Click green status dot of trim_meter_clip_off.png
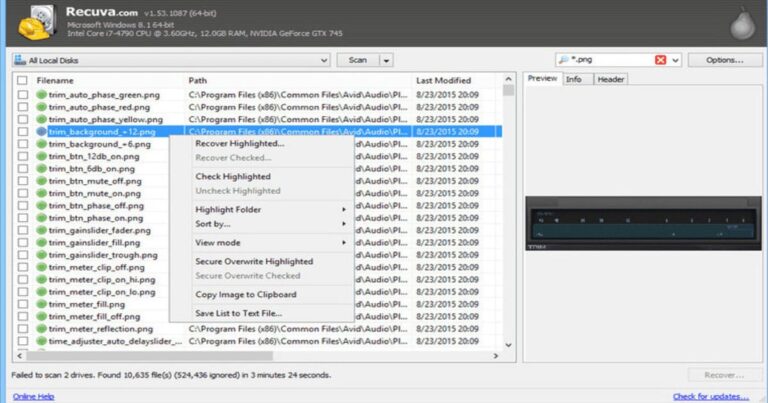The width and height of the screenshot is (768, 403). tap(42, 267)
